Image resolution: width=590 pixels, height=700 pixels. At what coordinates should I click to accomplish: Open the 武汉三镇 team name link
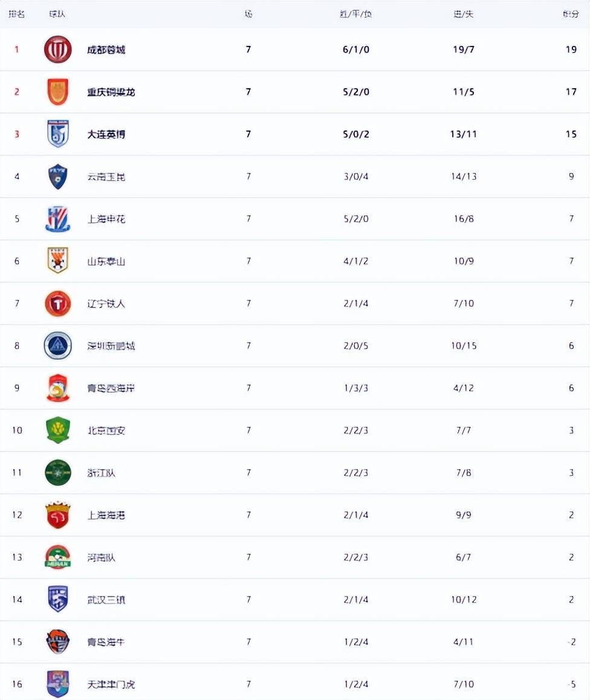(106, 600)
